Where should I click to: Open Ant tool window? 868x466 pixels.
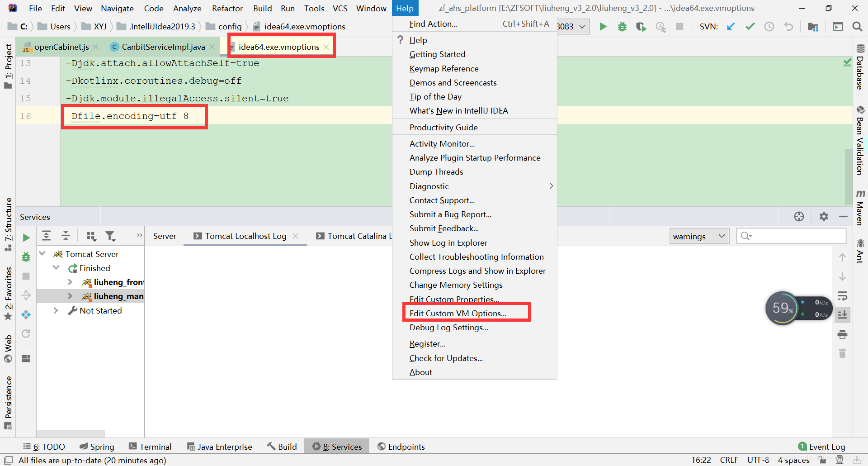(x=860, y=251)
